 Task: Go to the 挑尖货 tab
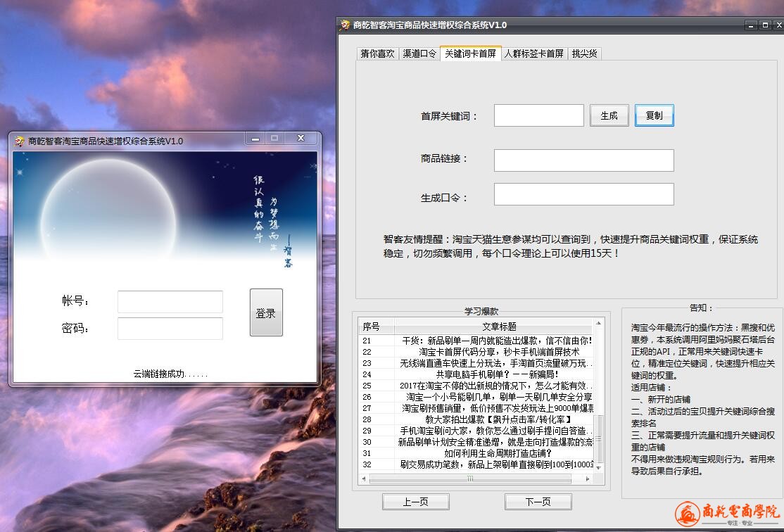(x=584, y=53)
